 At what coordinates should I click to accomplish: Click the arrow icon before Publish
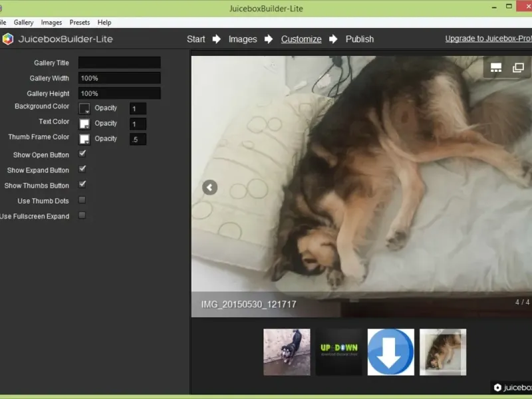333,39
